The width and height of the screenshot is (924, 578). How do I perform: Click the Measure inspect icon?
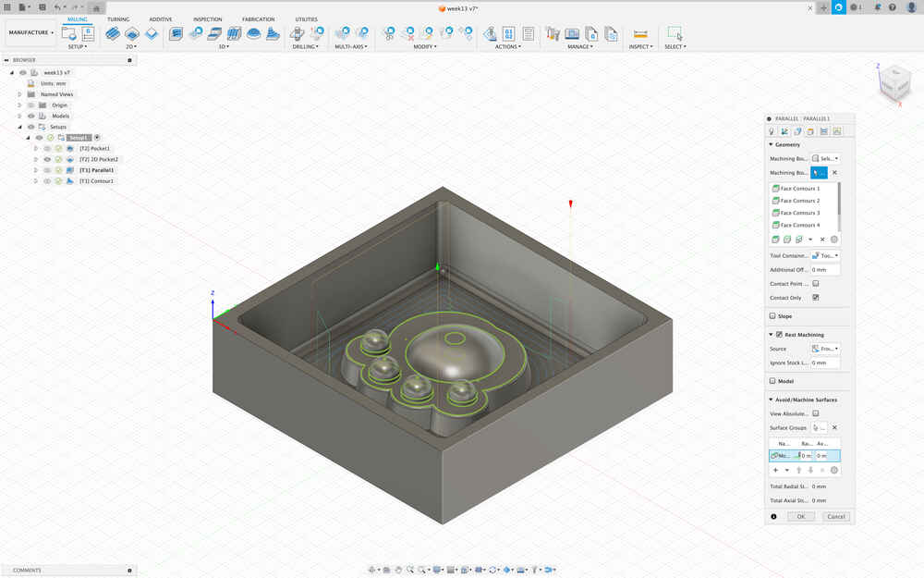640,33
